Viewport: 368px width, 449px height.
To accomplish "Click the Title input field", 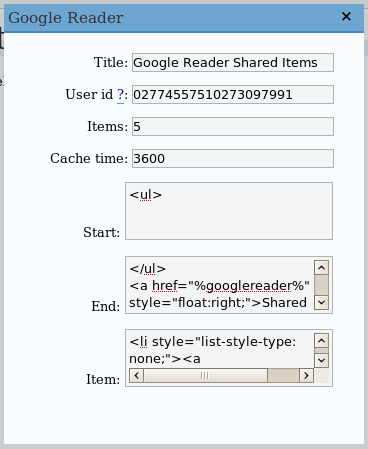I will (x=233, y=62).
